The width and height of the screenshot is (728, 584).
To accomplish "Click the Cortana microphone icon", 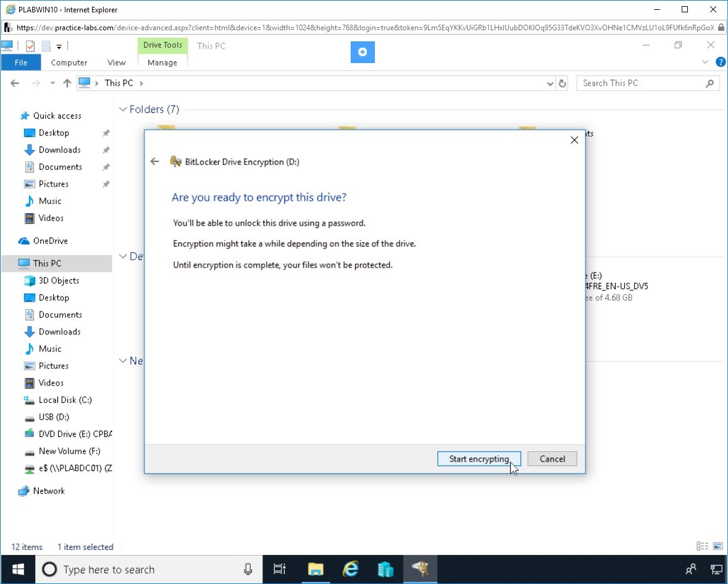I will [x=248, y=569].
